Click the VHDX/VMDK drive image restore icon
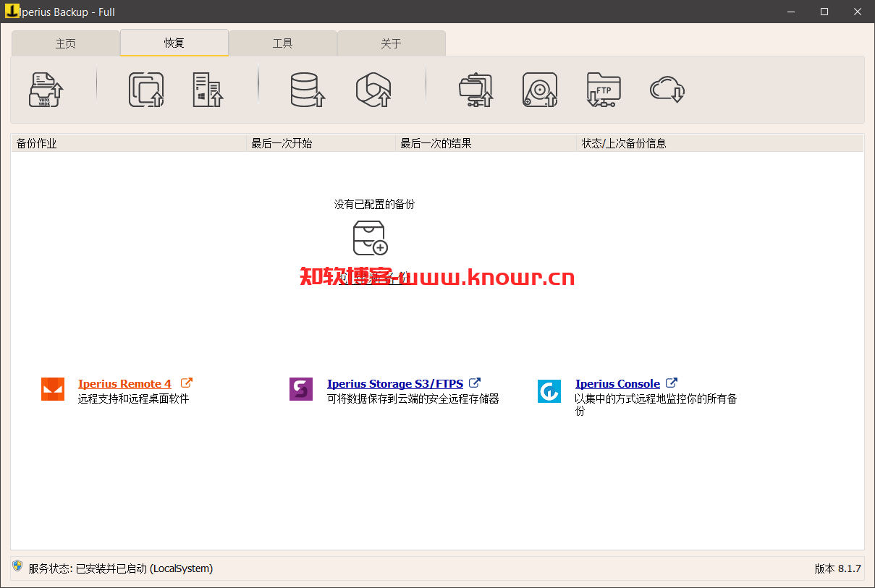 46,90
